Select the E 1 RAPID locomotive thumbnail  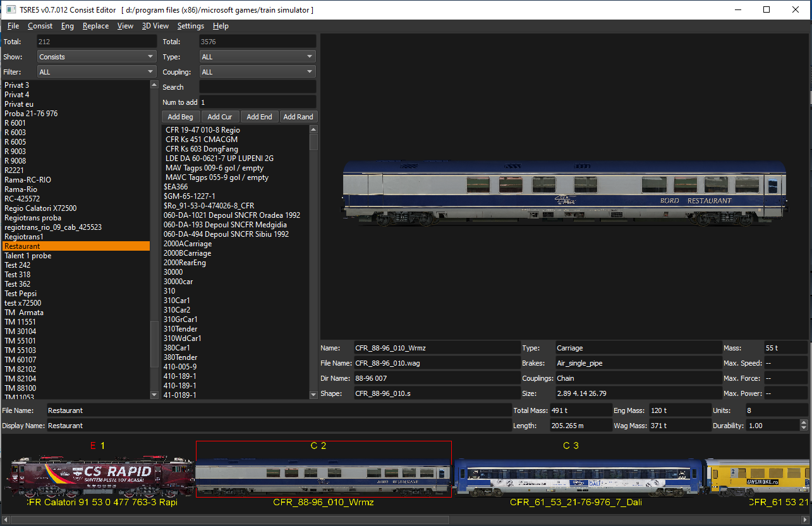98,477
